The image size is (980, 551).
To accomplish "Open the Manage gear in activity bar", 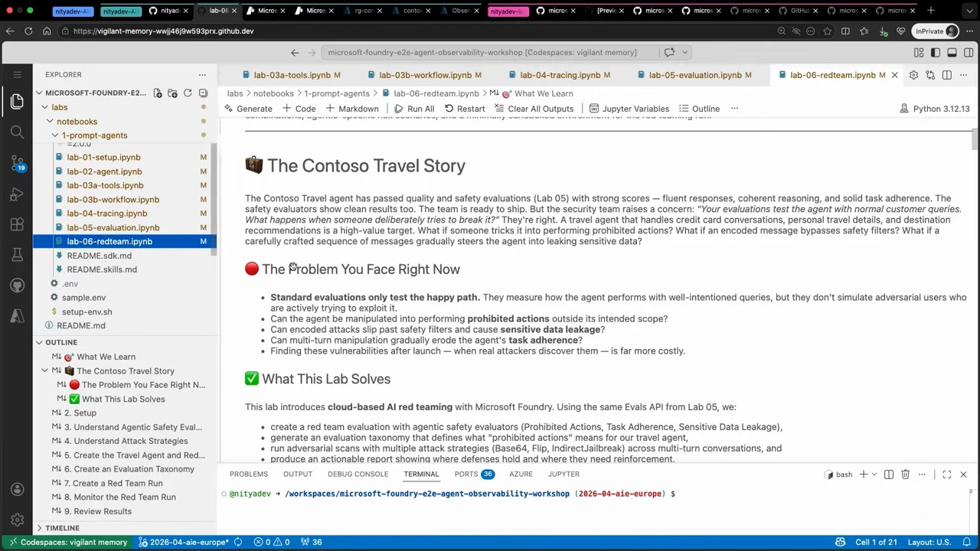I will pyautogui.click(x=17, y=520).
